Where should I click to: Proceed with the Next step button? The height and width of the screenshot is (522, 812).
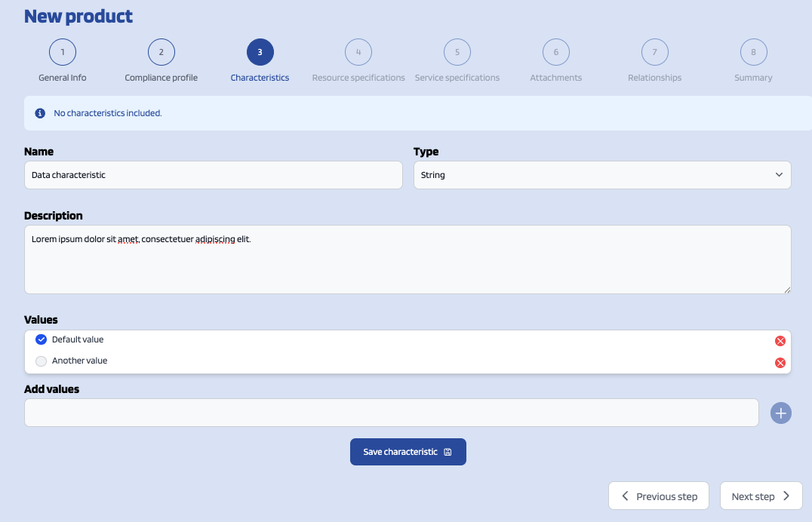pyautogui.click(x=761, y=496)
